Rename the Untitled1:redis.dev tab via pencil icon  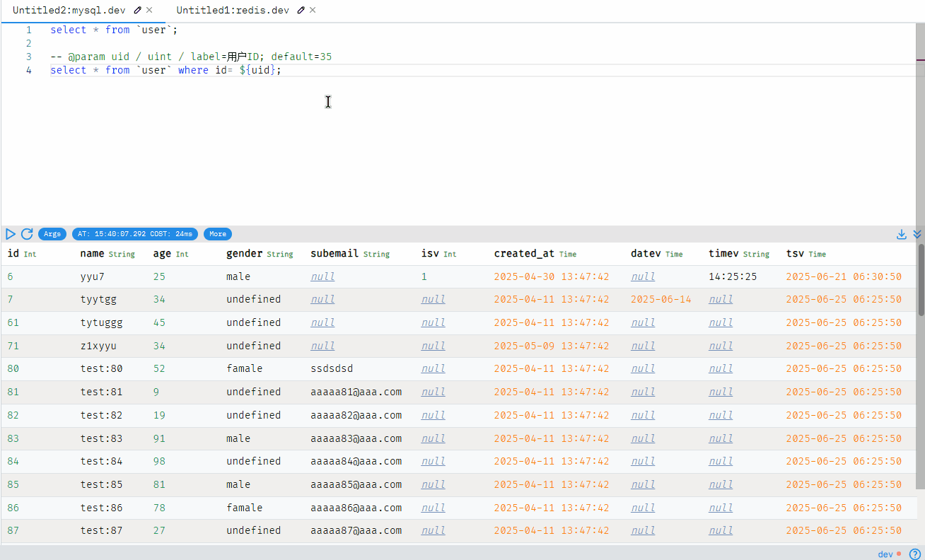(301, 11)
